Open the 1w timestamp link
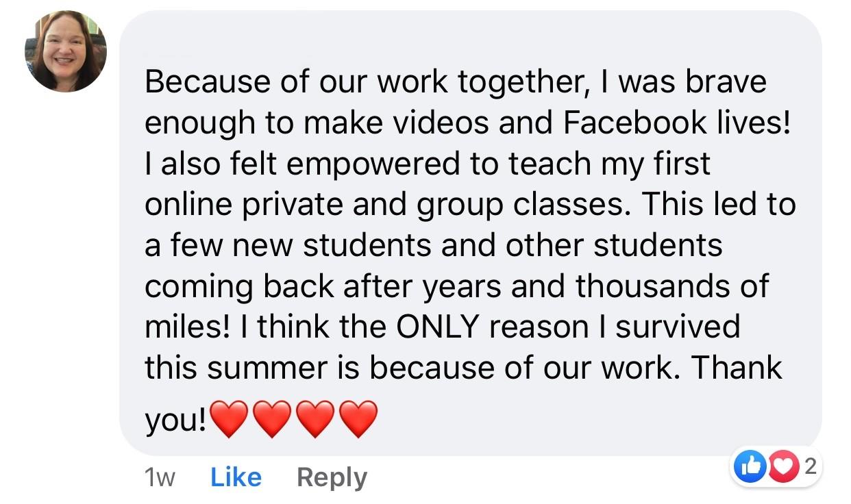Screen dimensions: 851x504 coord(160,477)
